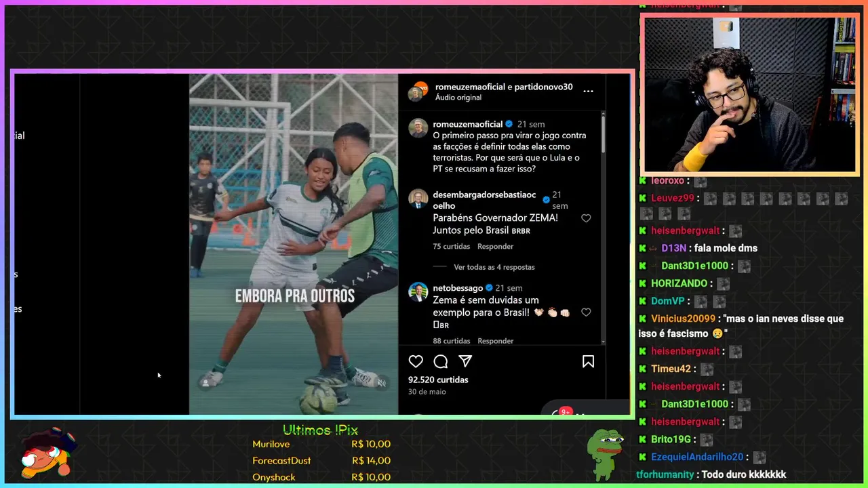
Task: Select chat user Leuvez99
Action: (673, 198)
